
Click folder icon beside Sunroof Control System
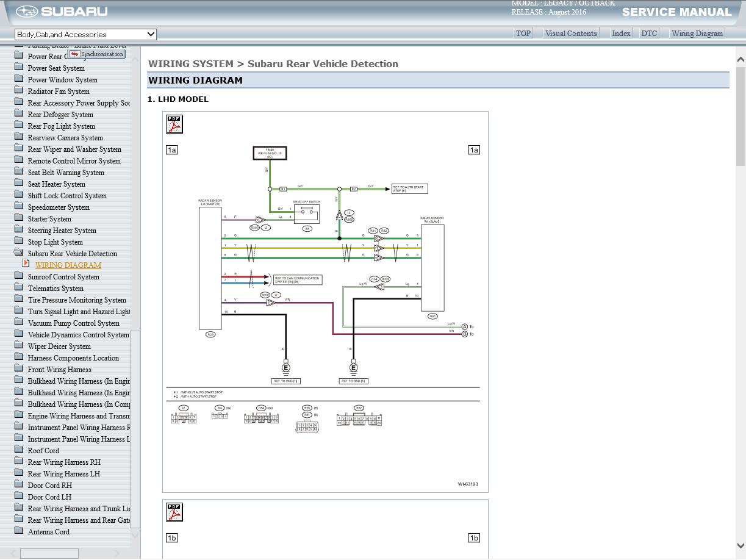[18, 276]
